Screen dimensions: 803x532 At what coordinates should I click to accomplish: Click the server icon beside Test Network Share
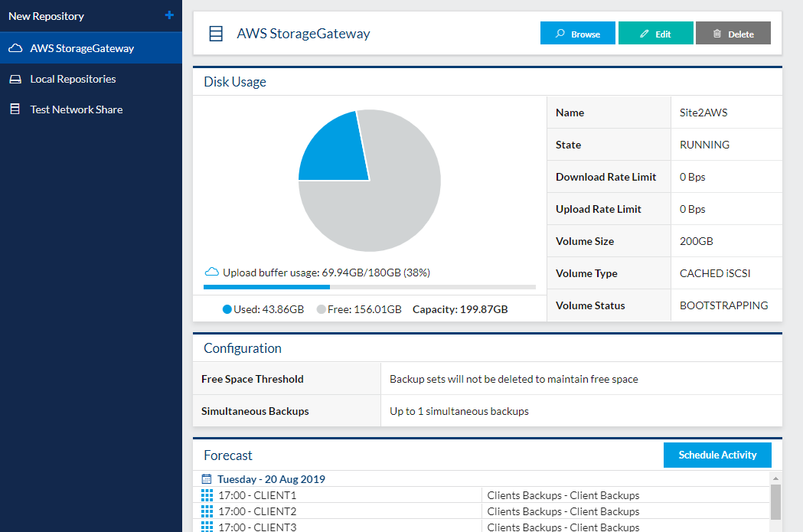(x=15, y=109)
